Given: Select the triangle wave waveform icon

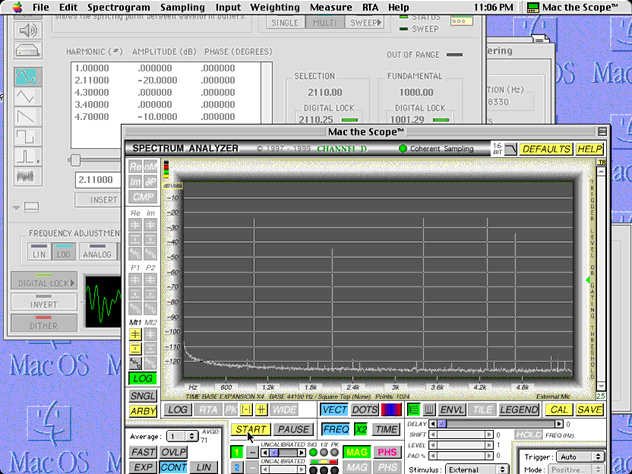Looking at the screenshot, I should [x=28, y=96].
